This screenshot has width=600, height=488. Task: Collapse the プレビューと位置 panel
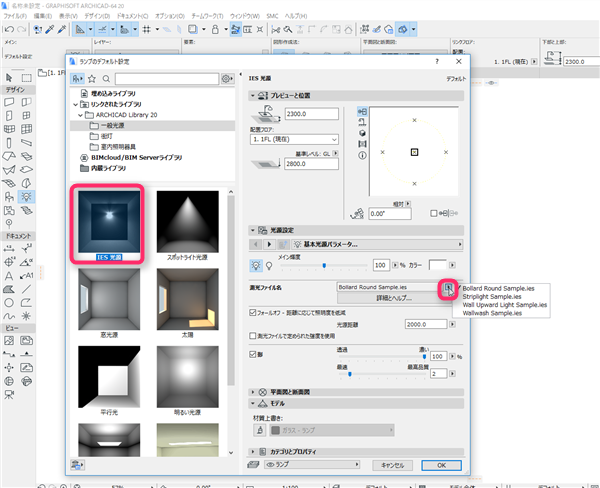pos(253,95)
